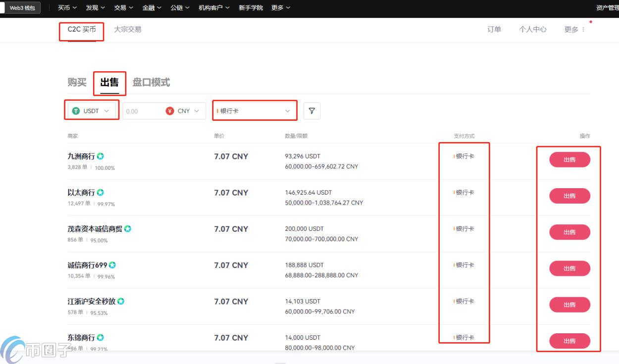
Task: Open the 更多 options in sub-navigation
Action: (x=574, y=30)
